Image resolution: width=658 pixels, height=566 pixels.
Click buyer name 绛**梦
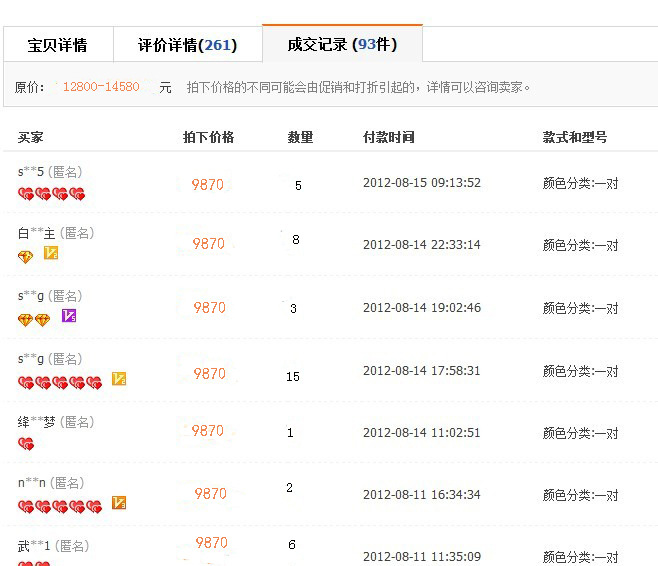pos(36,422)
